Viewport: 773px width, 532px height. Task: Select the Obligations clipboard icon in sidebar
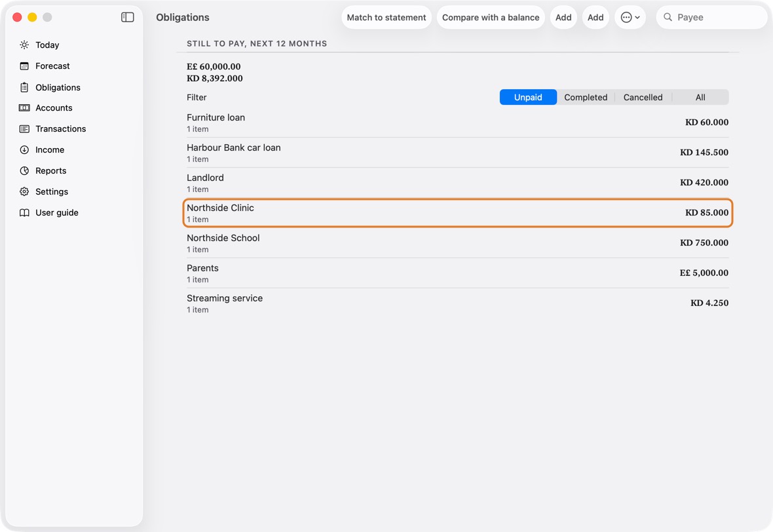point(24,87)
